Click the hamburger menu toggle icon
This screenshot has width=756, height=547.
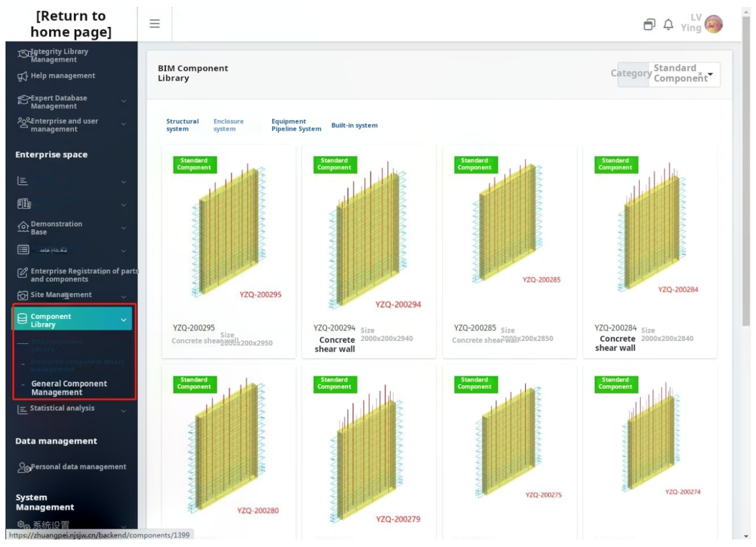tap(154, 23)
